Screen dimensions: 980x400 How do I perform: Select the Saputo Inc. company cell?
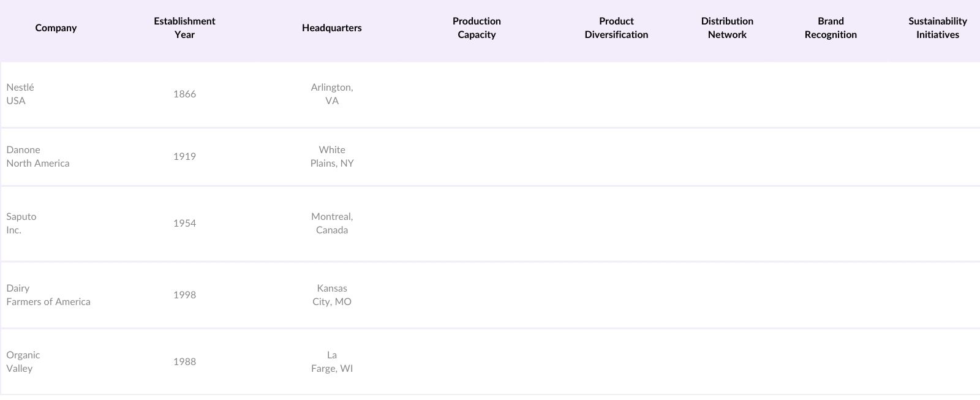tap(21, 224)
